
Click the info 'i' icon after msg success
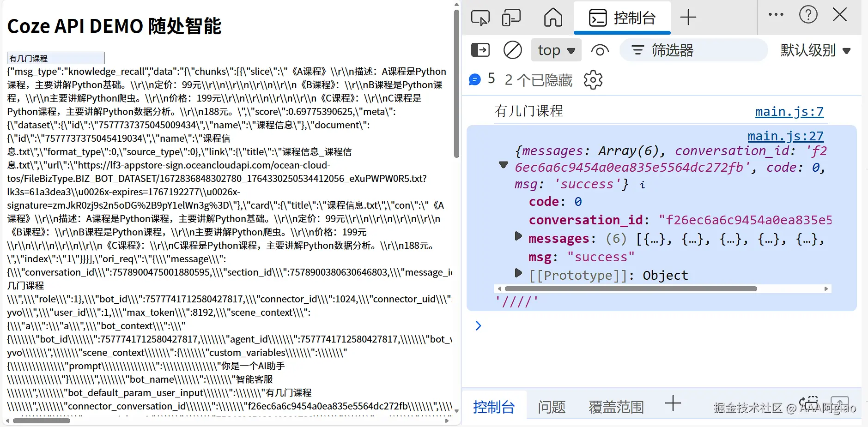coord(642,185)
